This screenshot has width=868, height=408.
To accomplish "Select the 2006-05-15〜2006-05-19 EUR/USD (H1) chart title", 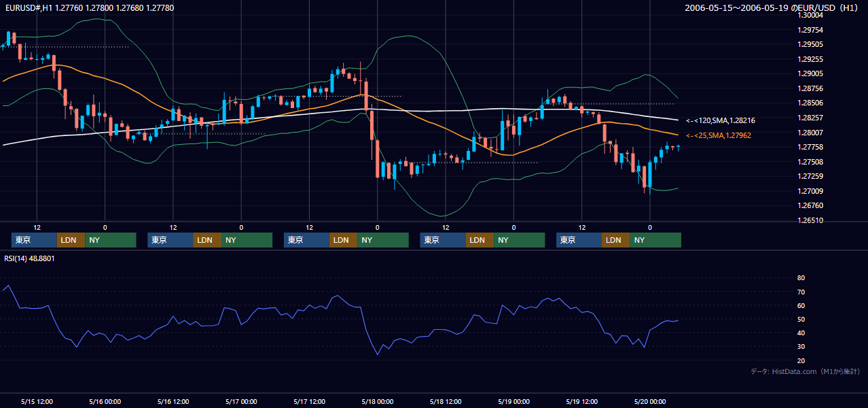I will [x=773, y=8].
